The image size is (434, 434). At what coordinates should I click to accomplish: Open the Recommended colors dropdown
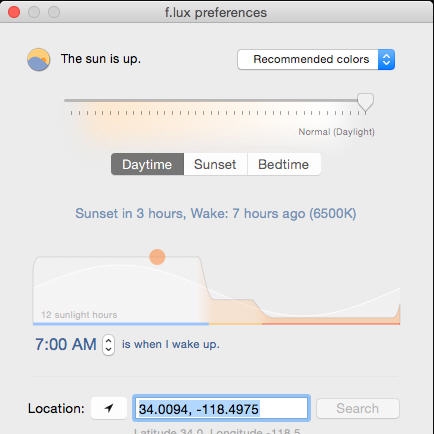click(316, 60)
